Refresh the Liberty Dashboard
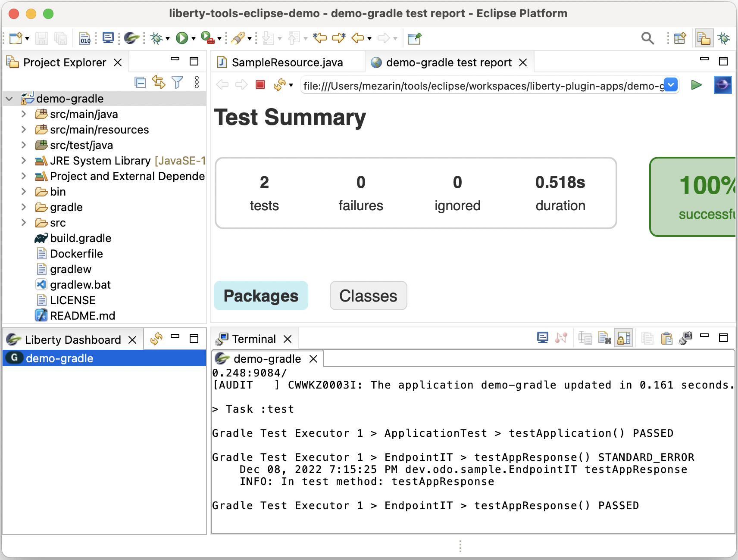This screenshot has height=560, width=738. [156, 339]
